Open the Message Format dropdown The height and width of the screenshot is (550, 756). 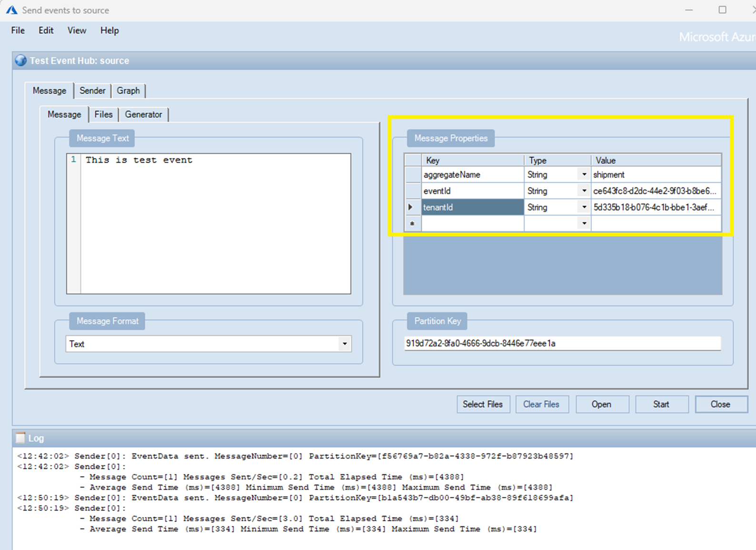coord(345,344)
